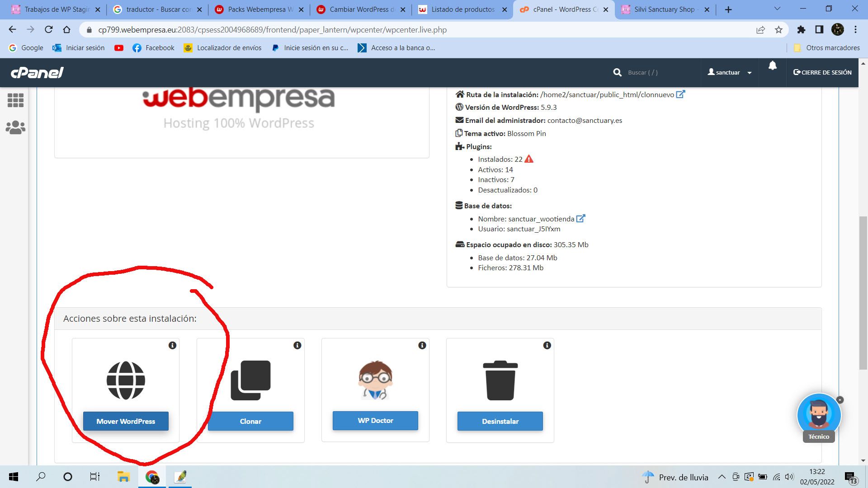The width and height of the screenshot is (868, 488).
Task: Open Windows Start menu
Action: click(x=14, y=477)
